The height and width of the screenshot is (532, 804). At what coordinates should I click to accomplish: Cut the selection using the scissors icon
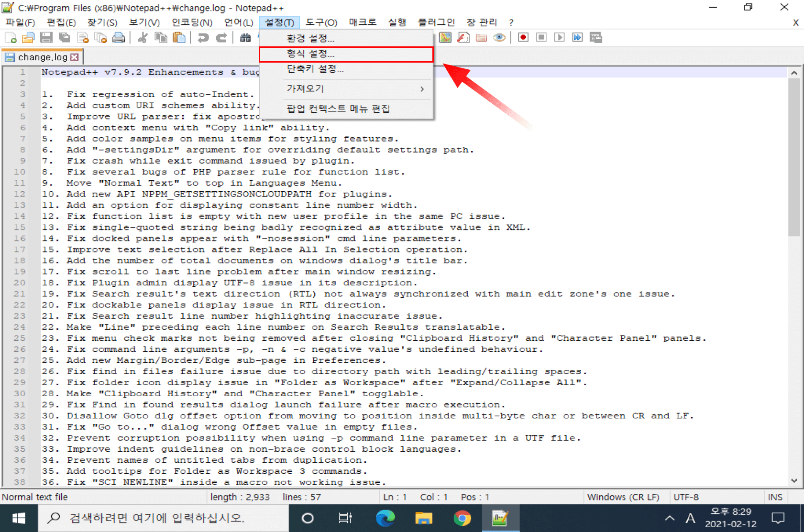click(143, 38)
